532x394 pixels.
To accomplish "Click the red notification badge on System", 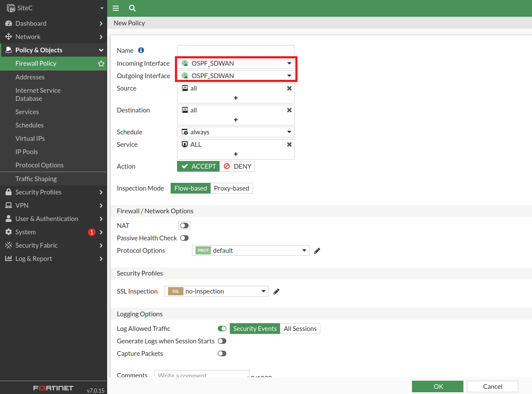I will [x=91, y=232].
